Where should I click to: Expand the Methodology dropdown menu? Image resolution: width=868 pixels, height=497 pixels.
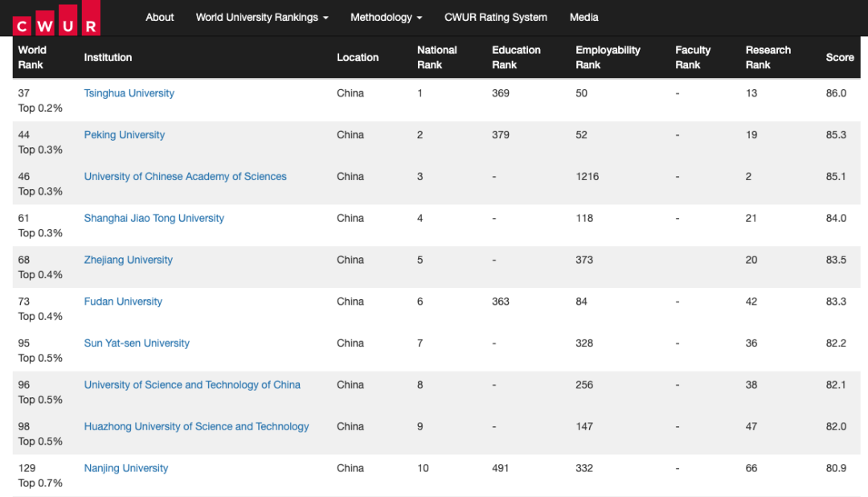(386, 18)
